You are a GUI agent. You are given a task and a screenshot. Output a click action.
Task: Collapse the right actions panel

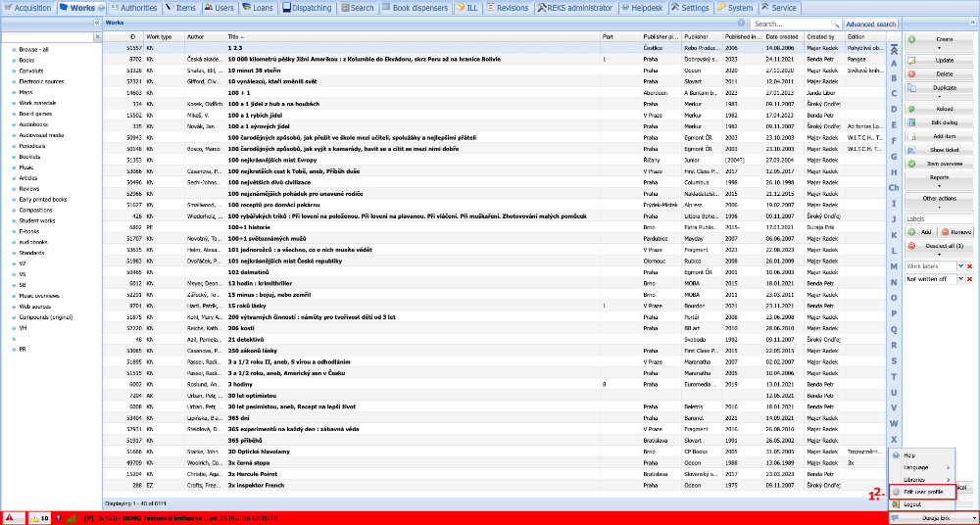coord(972,23)
